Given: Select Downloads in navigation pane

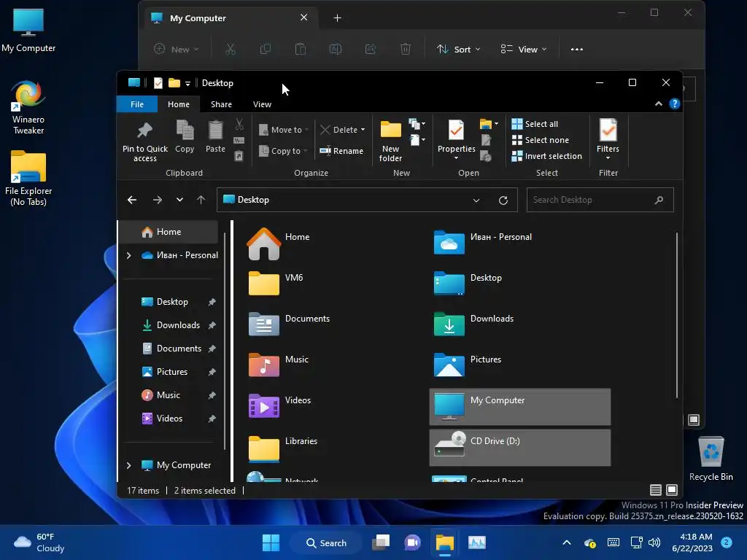Looking at the screenshot, I should [178, 325].
